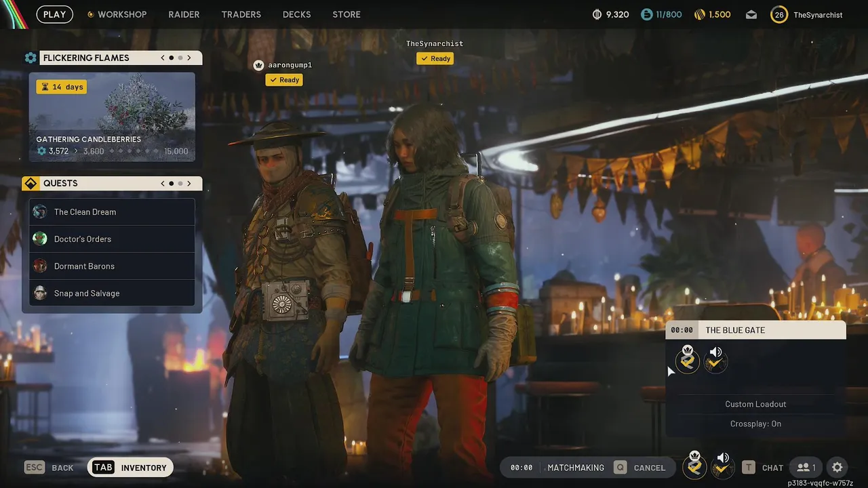Image resolution: width=868 pixels, height=488 pixels.
Task: Click the aarongump1 player name
Action: coord(290,65)
